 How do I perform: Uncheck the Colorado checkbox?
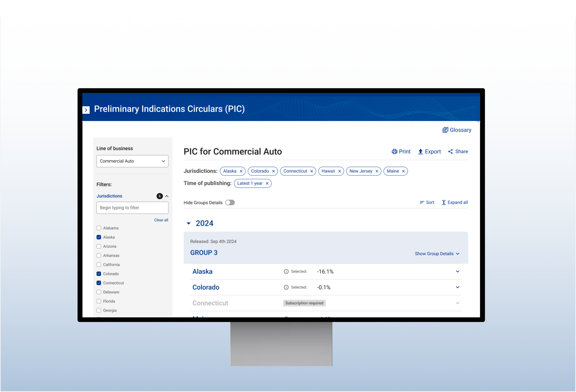(x=99, y=274)
